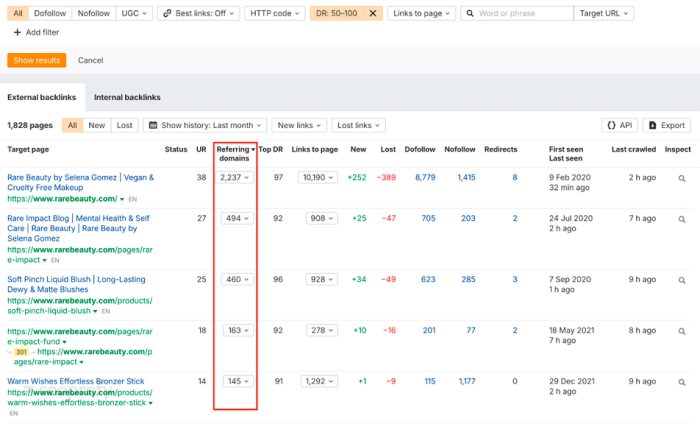Image resolution: width=700 pixels, height=424 pixels.
Task: Expand the 10,190 links to page dropdown
Action: pos(318,178)
